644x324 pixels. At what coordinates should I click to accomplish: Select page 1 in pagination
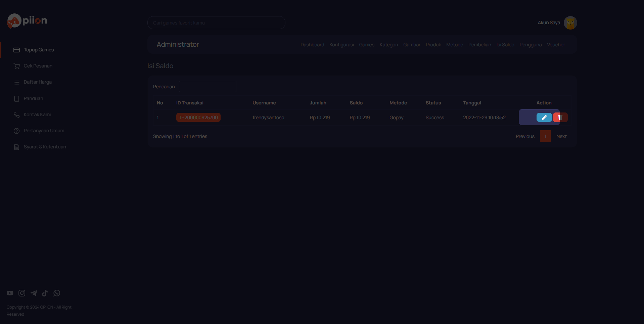(546, 136)
